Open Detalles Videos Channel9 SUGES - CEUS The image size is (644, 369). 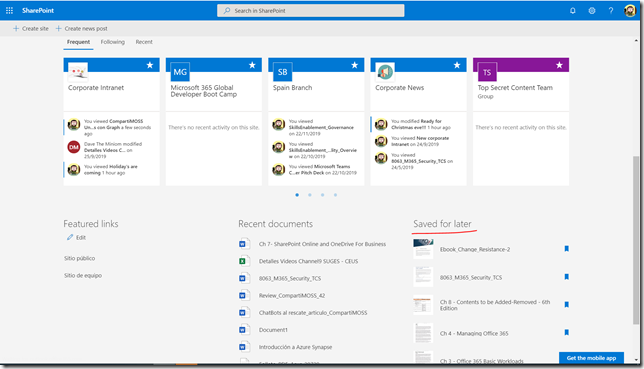click(x=308, y=261)
